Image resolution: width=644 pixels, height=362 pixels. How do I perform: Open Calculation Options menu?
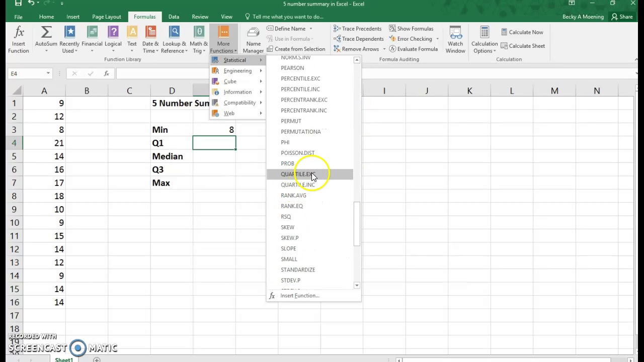point(485,40)
